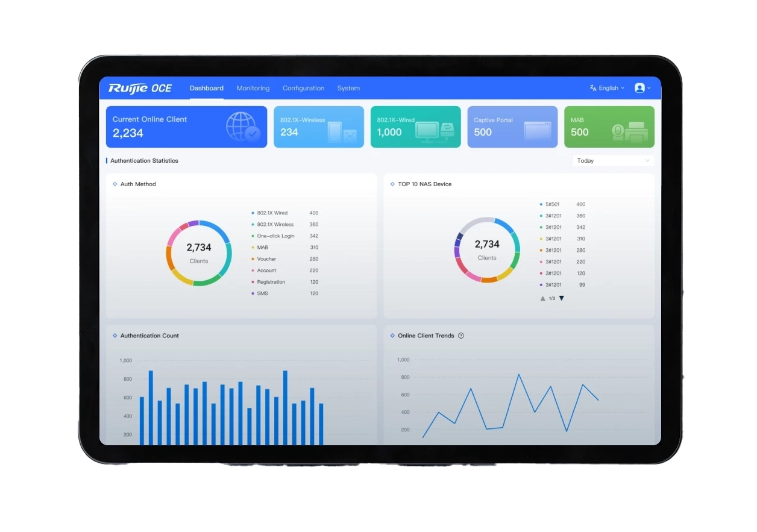Click the Ruijie OCE logo
Screen dimensions: 757x532
[140, 88]
